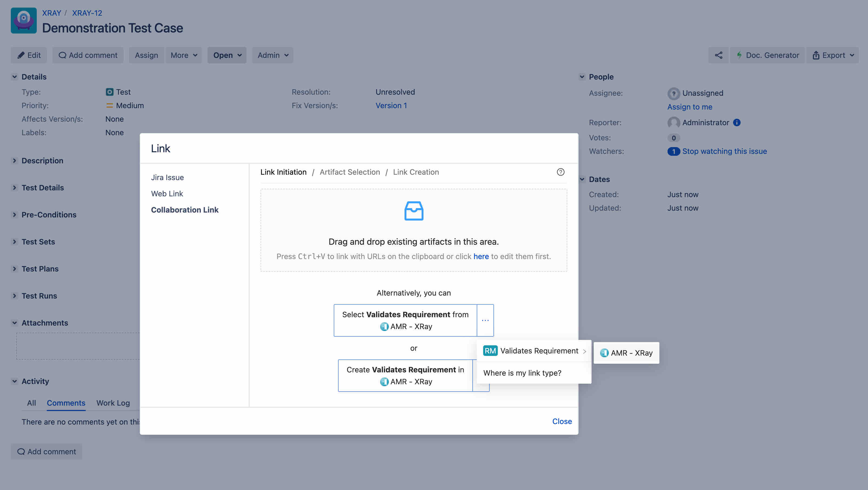Click Create Validates Requirement in AMR - XRay
The image size is (868, 490).
tap(405, 375)
